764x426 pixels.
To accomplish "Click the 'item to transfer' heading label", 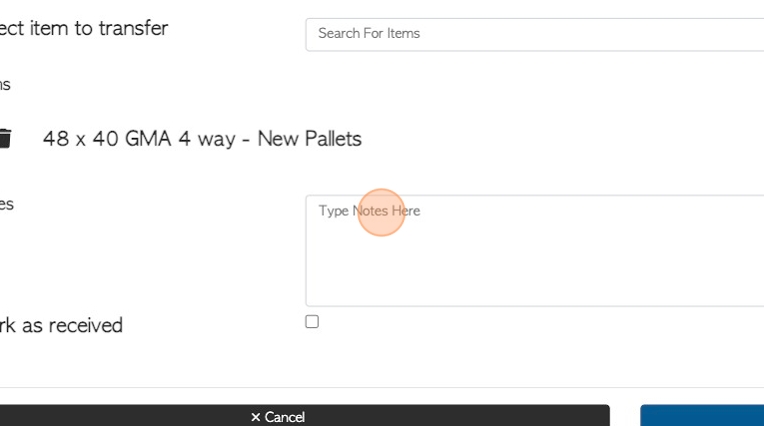I will tap(84, 28).
